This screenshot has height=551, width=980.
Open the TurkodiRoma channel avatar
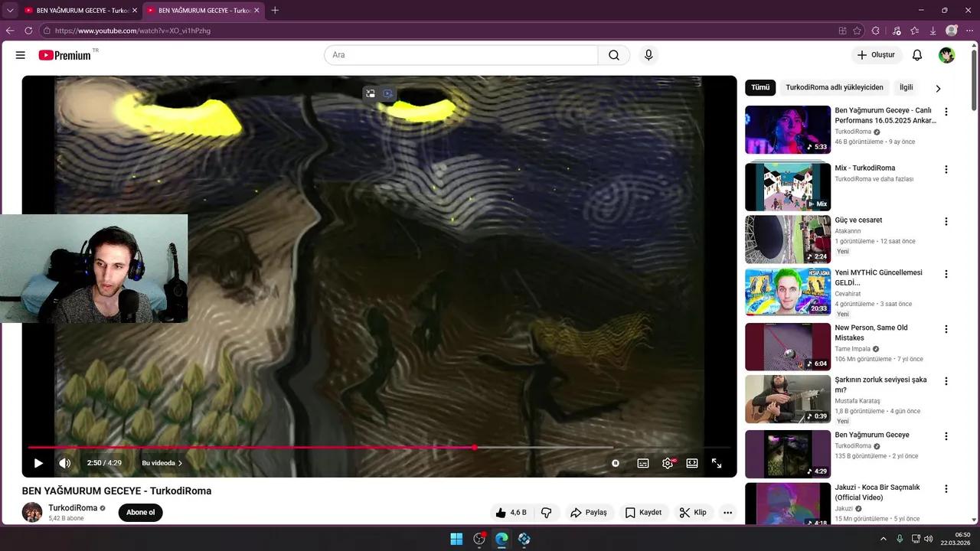tap(32, 513)
